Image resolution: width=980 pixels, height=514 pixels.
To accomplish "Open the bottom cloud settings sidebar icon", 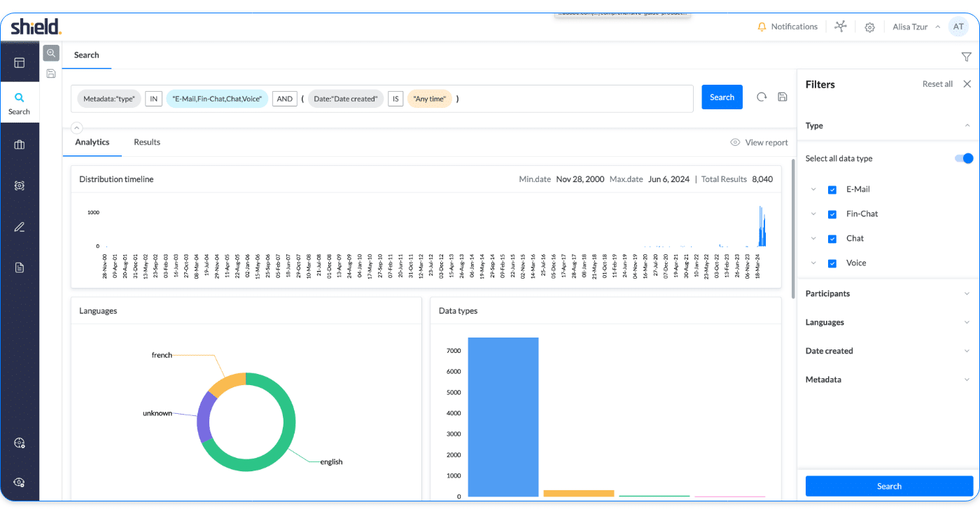I will coord(20,482).
